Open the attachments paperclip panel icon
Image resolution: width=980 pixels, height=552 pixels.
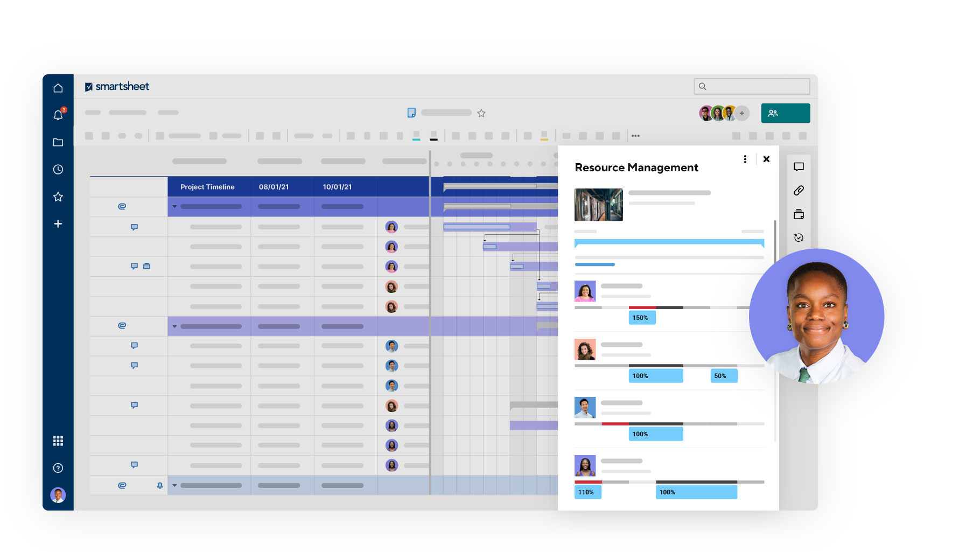point(799,191)
